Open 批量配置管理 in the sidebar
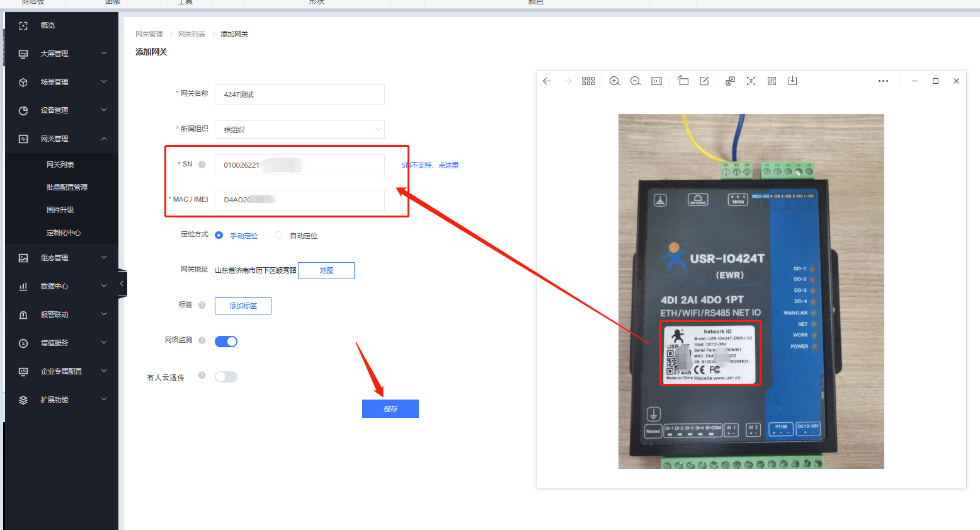Image resolution: width=980 pixels, height=530 pixels. pos(67,187)
